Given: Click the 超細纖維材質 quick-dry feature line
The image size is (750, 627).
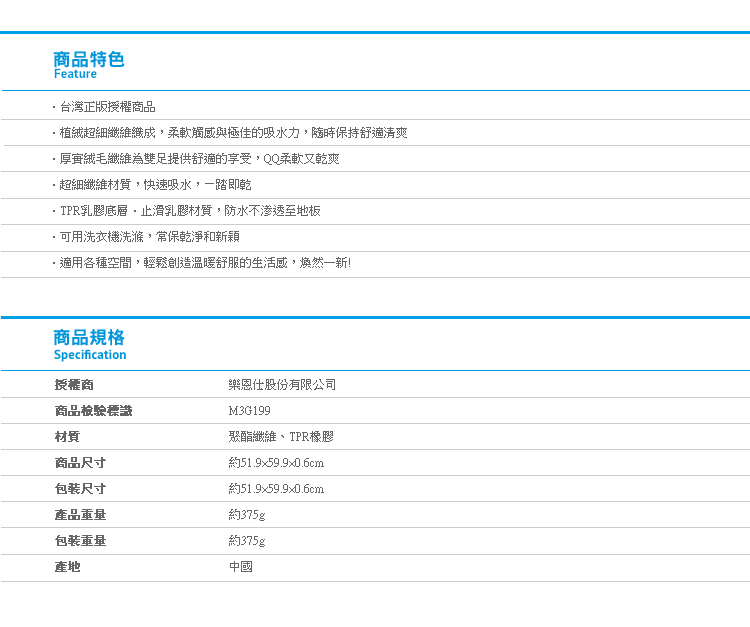Looking at the screenshot, I should (154, 185).
